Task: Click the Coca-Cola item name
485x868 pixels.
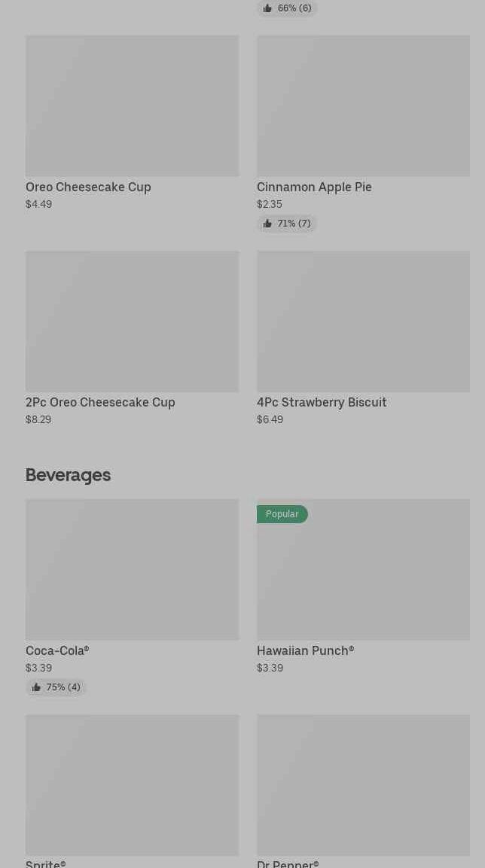Action: click(x=57, y=651)
